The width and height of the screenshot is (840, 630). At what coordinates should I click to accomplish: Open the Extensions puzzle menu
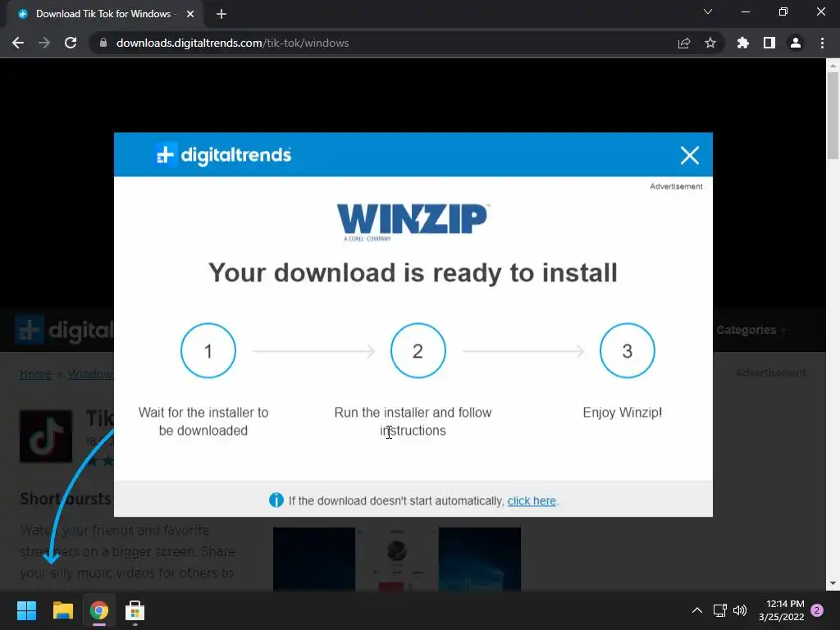point(743,43)
